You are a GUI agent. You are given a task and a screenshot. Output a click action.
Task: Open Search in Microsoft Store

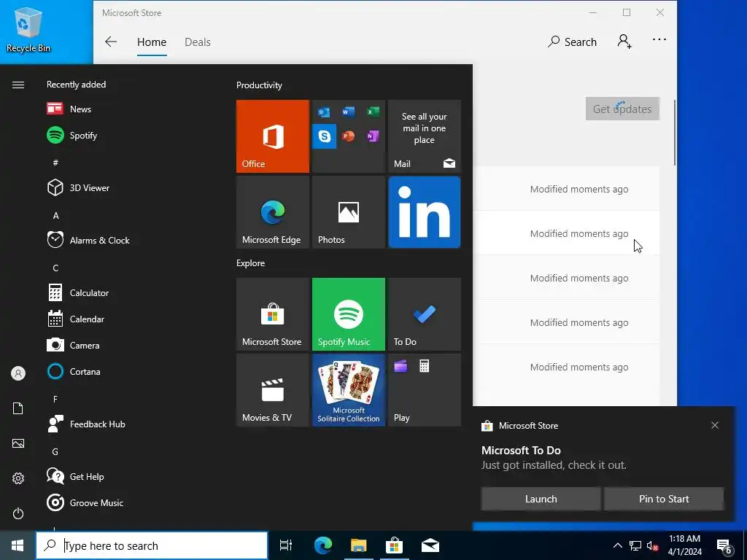click(572, 42)
